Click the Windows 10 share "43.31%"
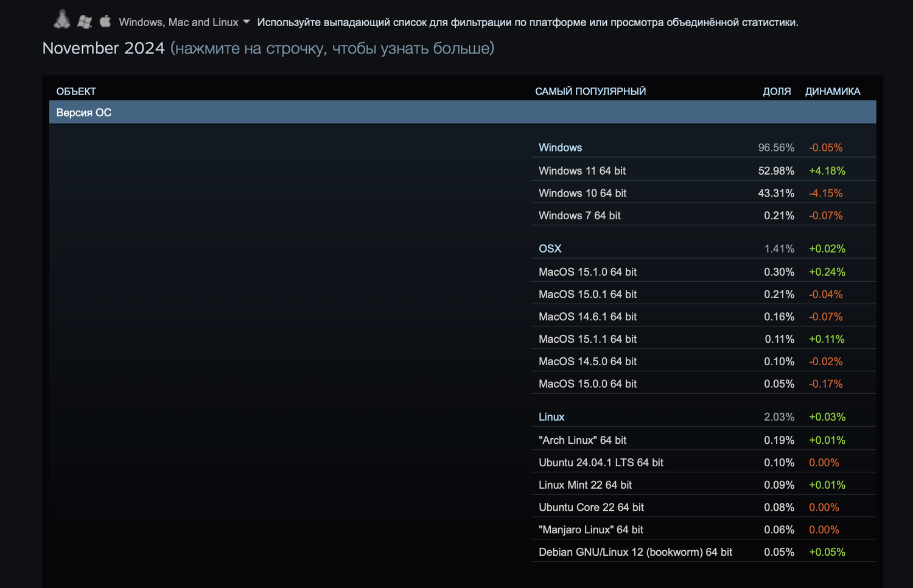 776,194
